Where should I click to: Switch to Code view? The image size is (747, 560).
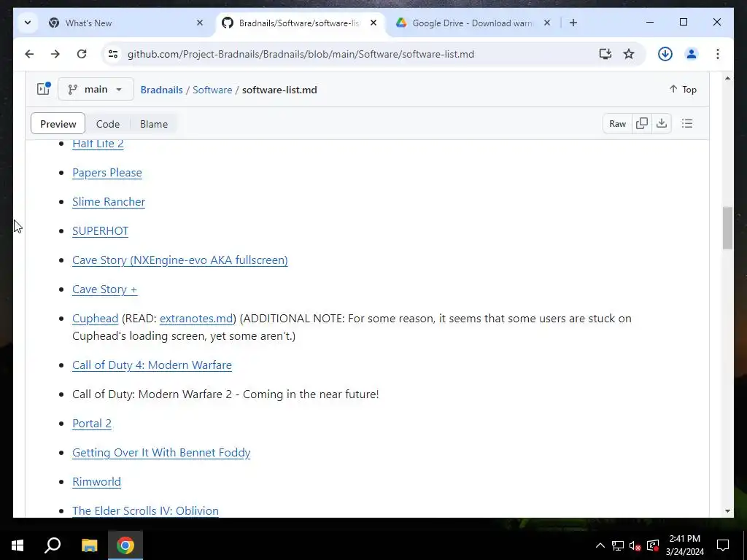108,124
